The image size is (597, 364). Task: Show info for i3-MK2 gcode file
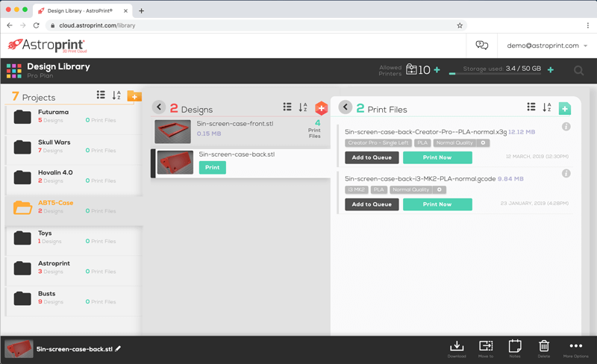tap(566, 173)
